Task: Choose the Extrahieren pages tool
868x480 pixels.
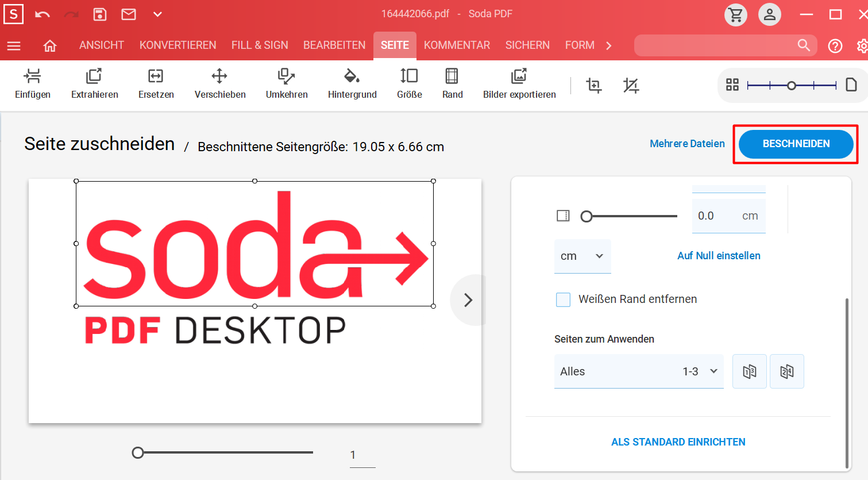Action: (x=95, y=84)
